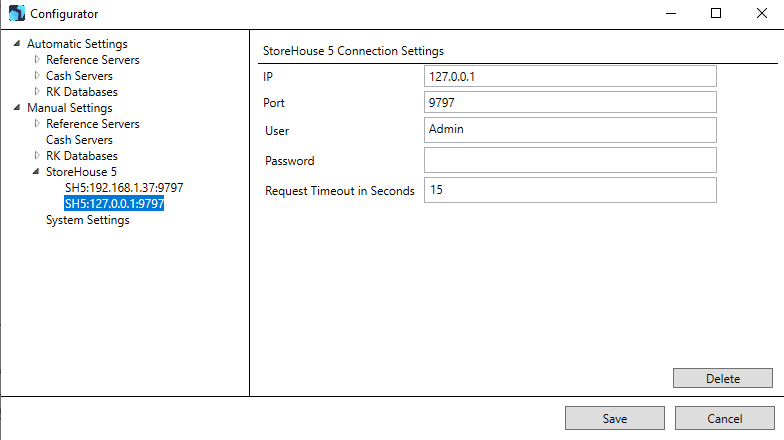Select RK Databases label under Manual Settings
Image resolution: width=784 pixels, height=440 pixels.
pyautogui.click(x=82, y=156)
